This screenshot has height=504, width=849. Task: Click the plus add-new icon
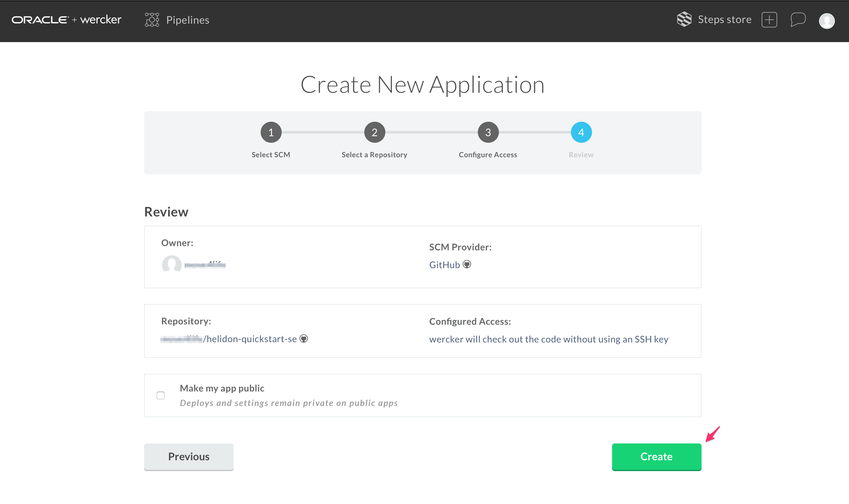point(769,20)
